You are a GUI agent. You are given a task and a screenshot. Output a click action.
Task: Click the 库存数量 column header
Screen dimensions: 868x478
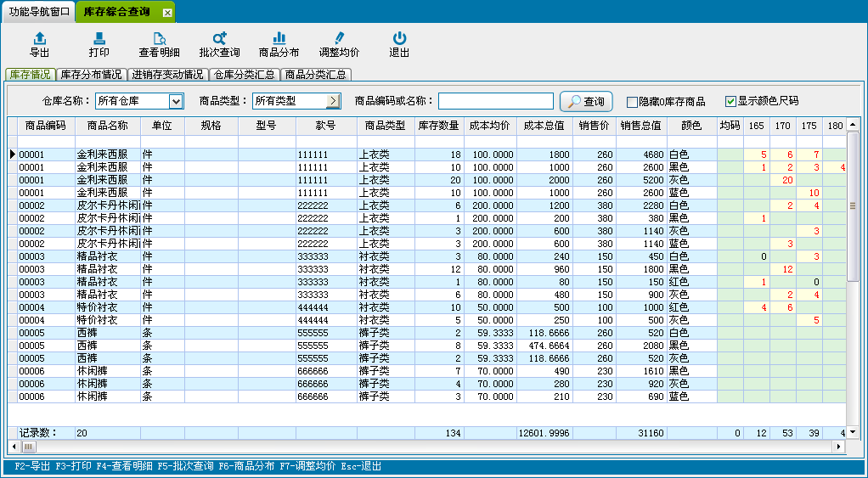(439, 126)
